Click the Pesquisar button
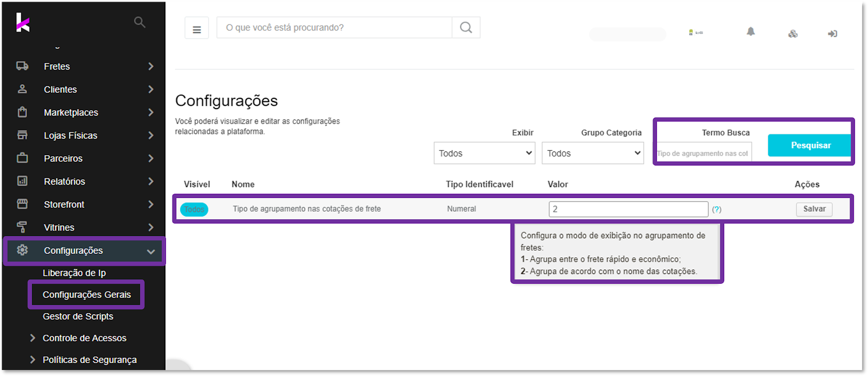The width and height of the screenshot is (868, 376). tap(810, 145)
